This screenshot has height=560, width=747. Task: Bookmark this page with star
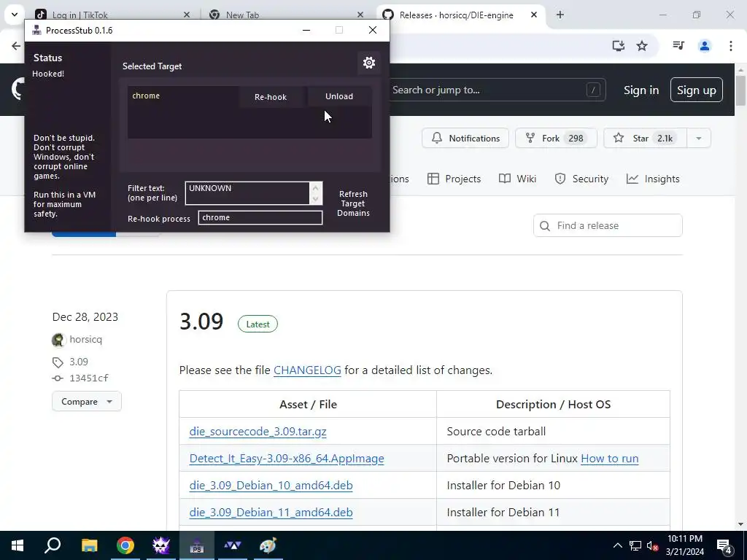tap(642, 46)
